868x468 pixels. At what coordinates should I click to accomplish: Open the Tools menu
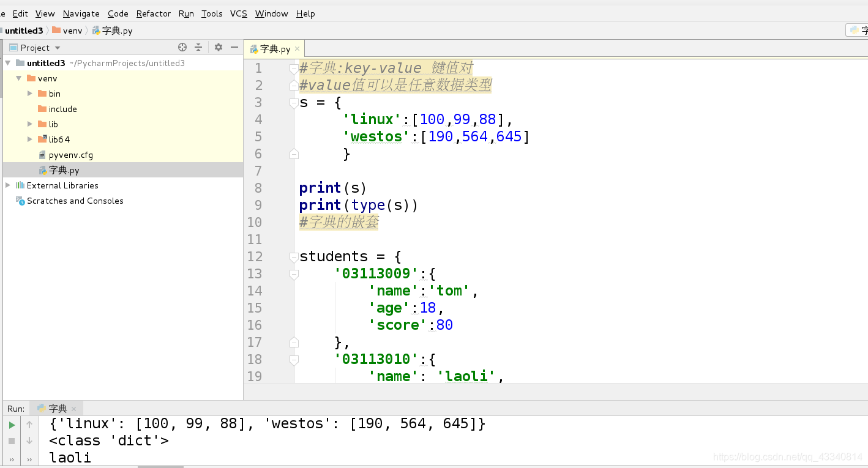pyautogui.click(x=212, y=13)
